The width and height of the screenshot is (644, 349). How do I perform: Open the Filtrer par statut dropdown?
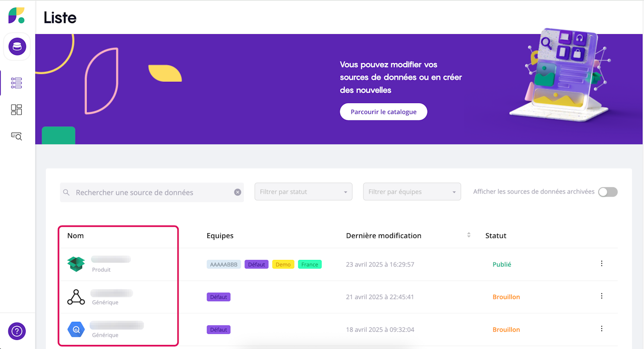pyautogui.click(x=303, y=192)
